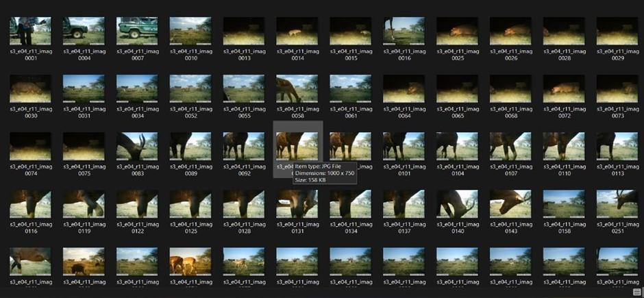This screenshot has width=644, height=298.
Task: Choose the thumbnail for image 0107
Action: [x=511, y=146]
